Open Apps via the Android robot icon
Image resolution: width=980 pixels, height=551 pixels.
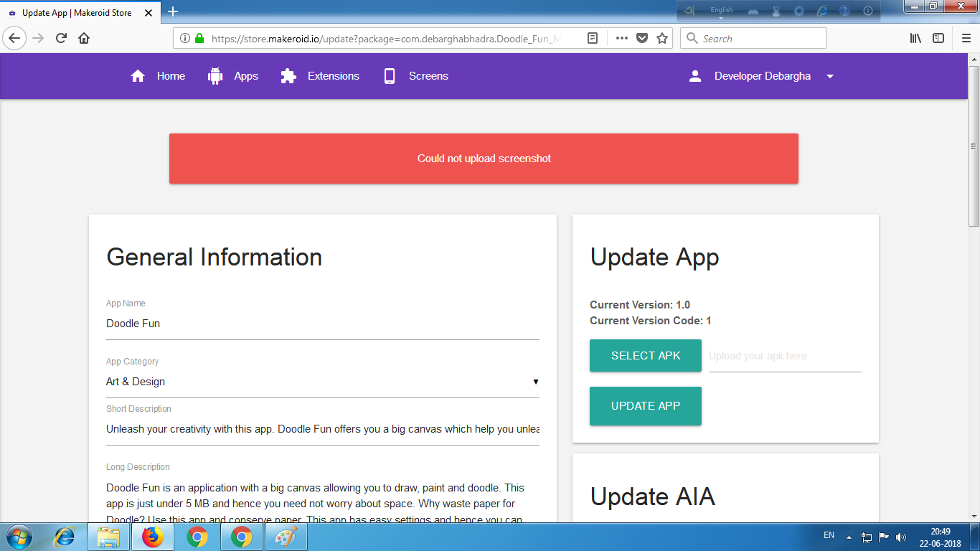(215, 76)
